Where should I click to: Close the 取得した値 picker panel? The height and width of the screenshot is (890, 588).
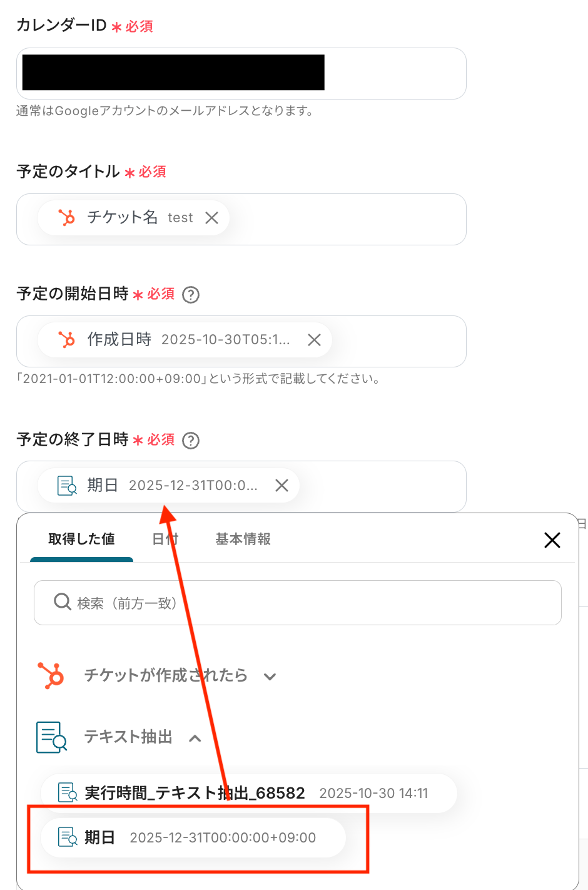click(x=552, y=540)
